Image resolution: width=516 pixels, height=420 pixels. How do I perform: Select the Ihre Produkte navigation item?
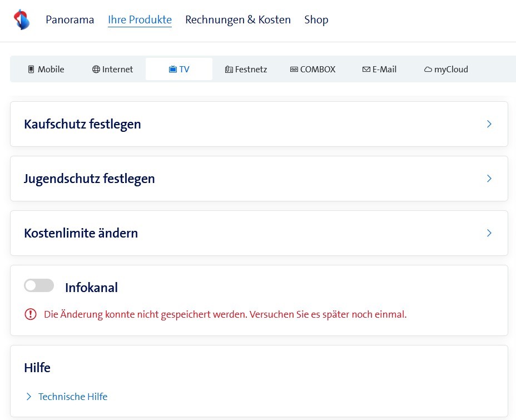(x=140, y=20)
